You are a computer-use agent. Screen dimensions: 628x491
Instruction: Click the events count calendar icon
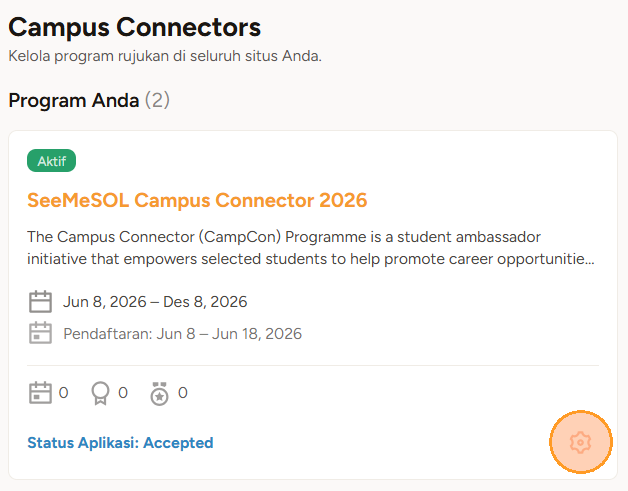[40, 392]
